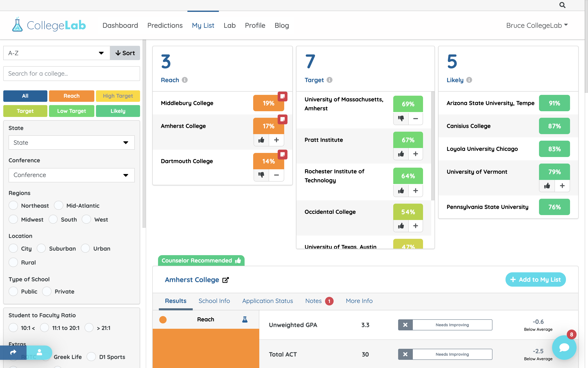Select the West region radio
The width and height of the screenshot is (588, 368).
click(86, 219)
